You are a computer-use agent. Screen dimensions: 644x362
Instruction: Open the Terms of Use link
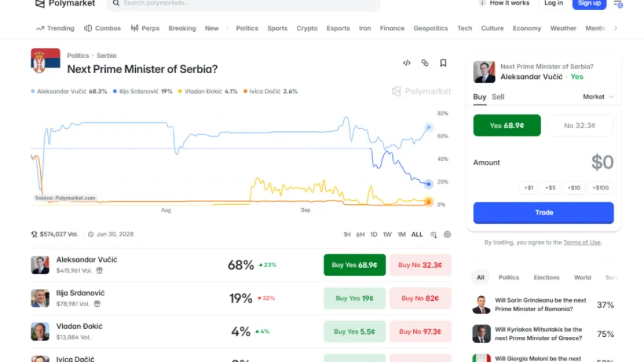coord(582,242)
